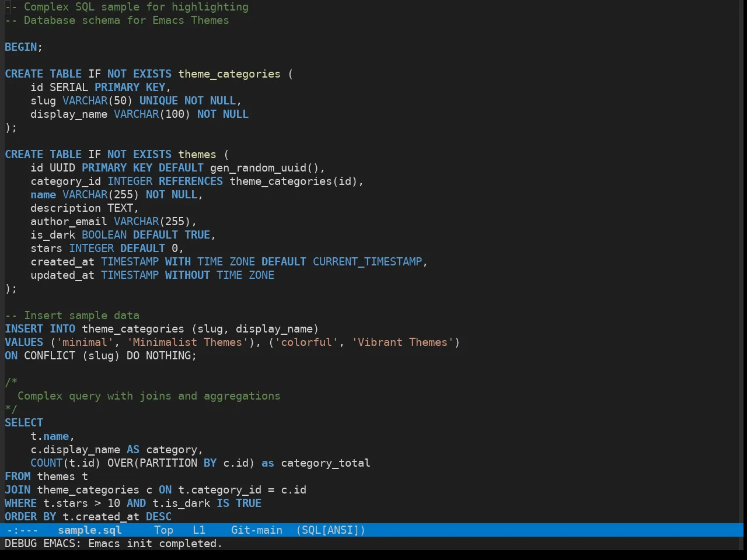Click the WHERE keyword

coord(21,503)
